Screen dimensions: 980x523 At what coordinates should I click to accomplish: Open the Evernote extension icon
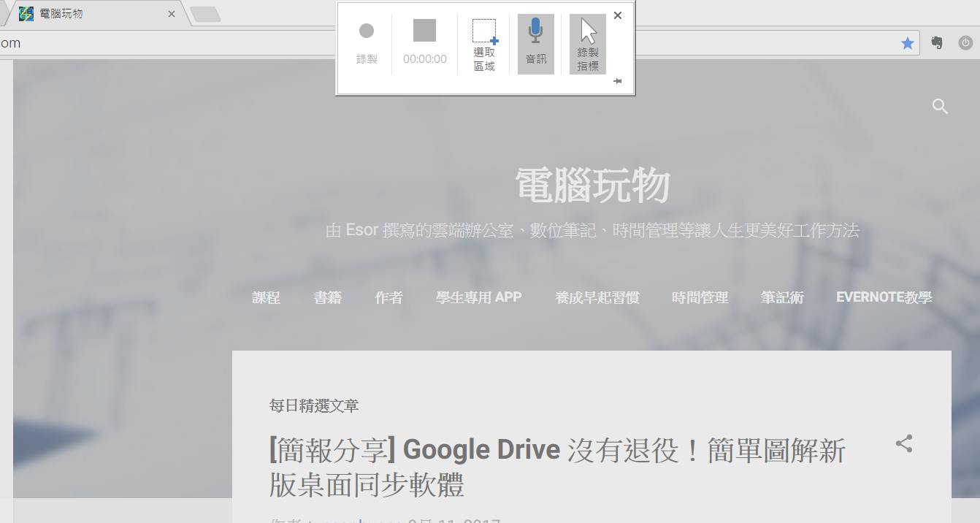(x=937, y=43)
